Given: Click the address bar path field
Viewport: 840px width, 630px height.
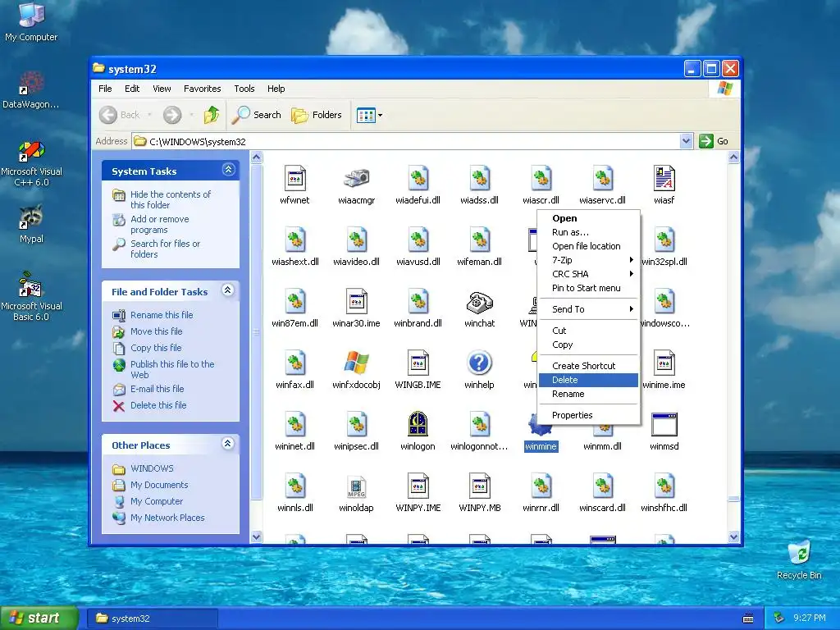Looking at the screenshot, I should [407, 141].
